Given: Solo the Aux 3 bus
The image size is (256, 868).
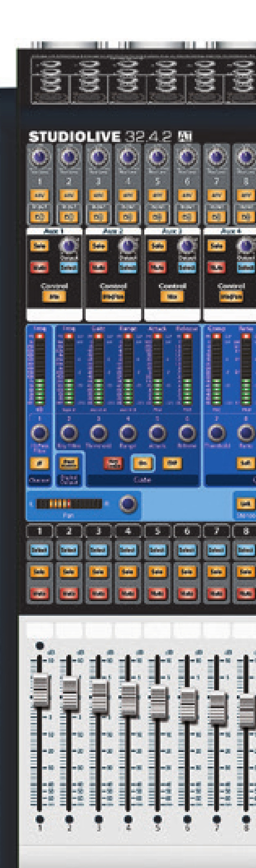Looking at the screenshot, I should click(x=157, y=245).
